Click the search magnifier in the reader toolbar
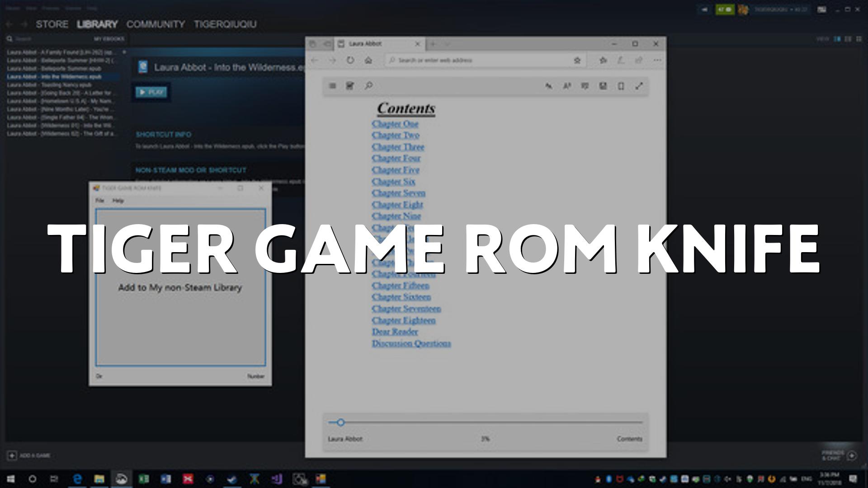 click(x=368, y=86)
